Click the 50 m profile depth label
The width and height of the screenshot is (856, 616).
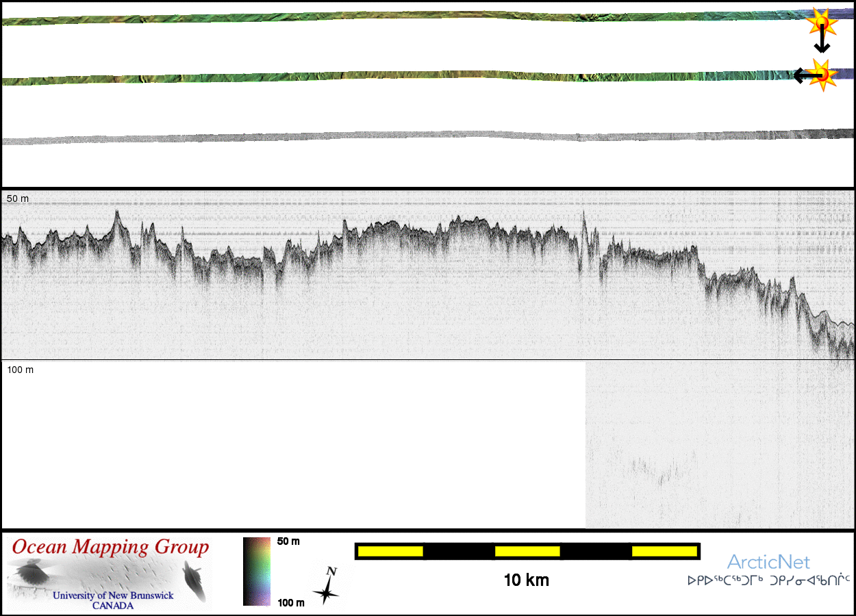tap(18, 198)
